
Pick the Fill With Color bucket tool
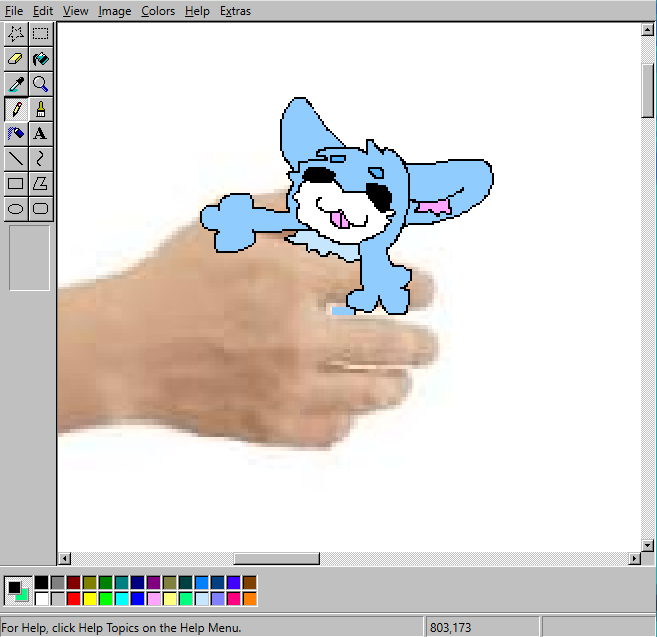pos(41,59)
